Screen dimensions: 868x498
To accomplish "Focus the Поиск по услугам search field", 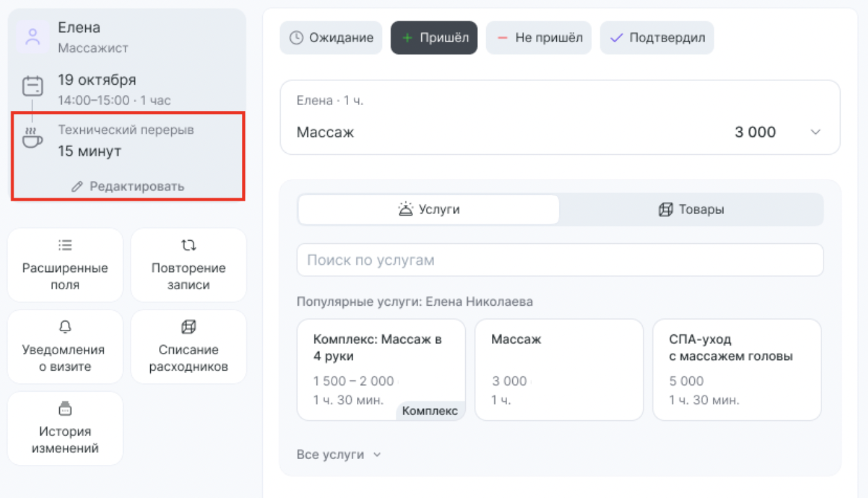I will click(560, 260).
